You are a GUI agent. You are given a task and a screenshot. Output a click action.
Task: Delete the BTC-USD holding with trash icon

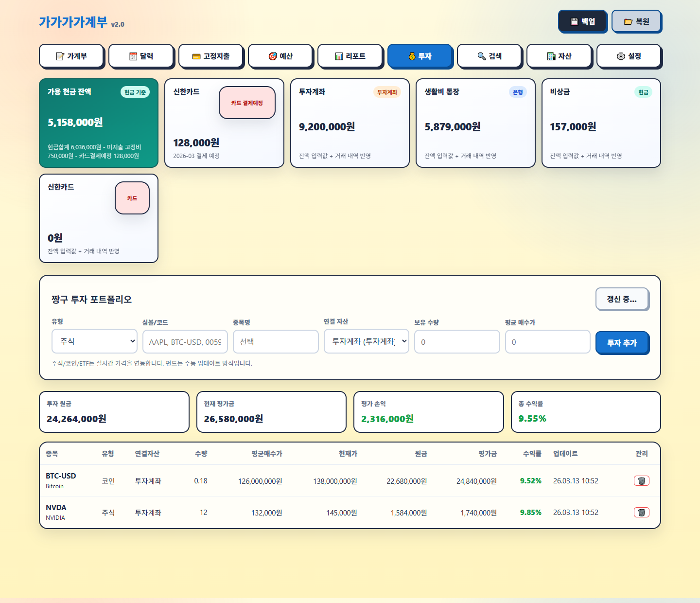point(641,481)
